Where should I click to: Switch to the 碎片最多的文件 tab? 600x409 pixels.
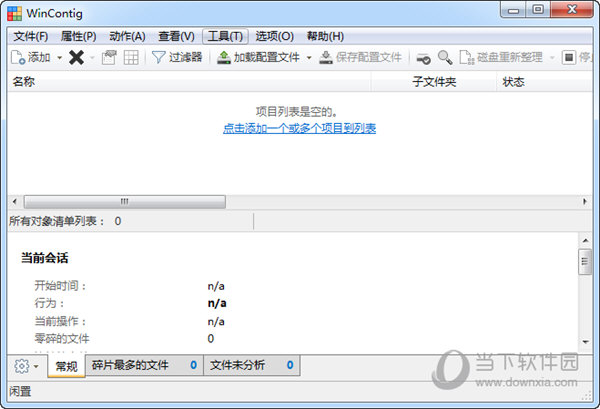pos(144,365)
